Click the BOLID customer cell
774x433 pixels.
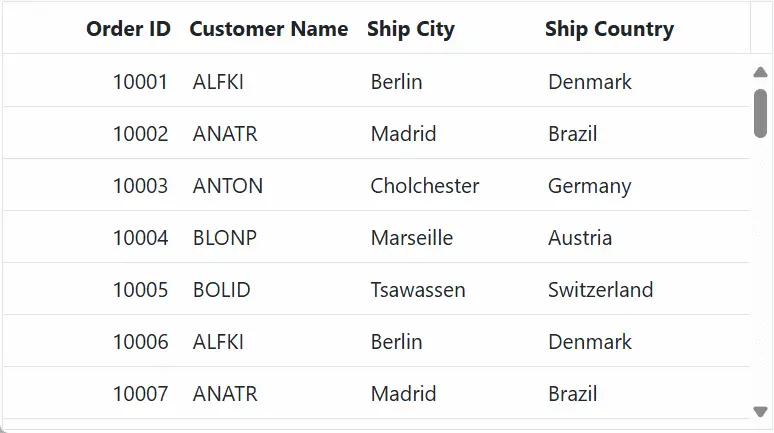click(x=222, y=290)
